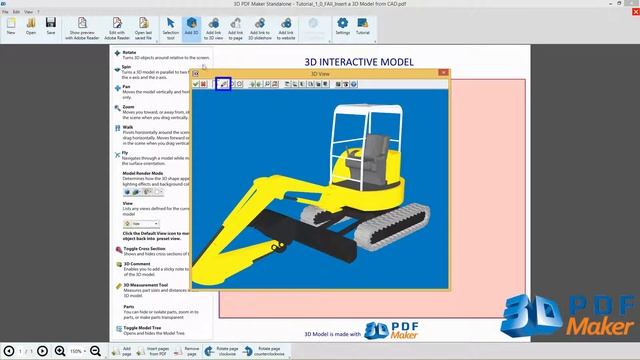Screen dimensions: 640x360
Task: Show preview with Adobe Reader
Action: (82, 29)
